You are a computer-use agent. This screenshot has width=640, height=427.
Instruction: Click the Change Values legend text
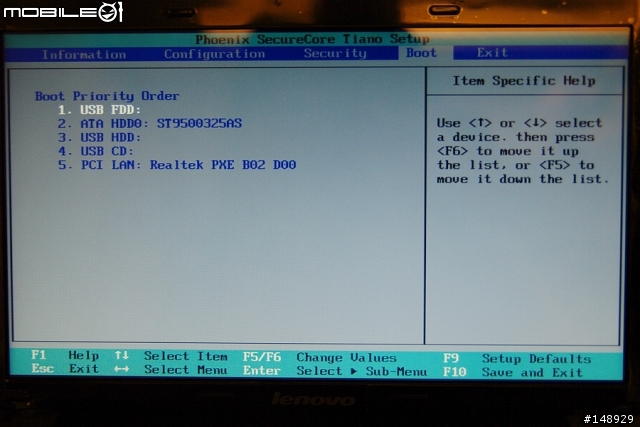coord(347,358)
